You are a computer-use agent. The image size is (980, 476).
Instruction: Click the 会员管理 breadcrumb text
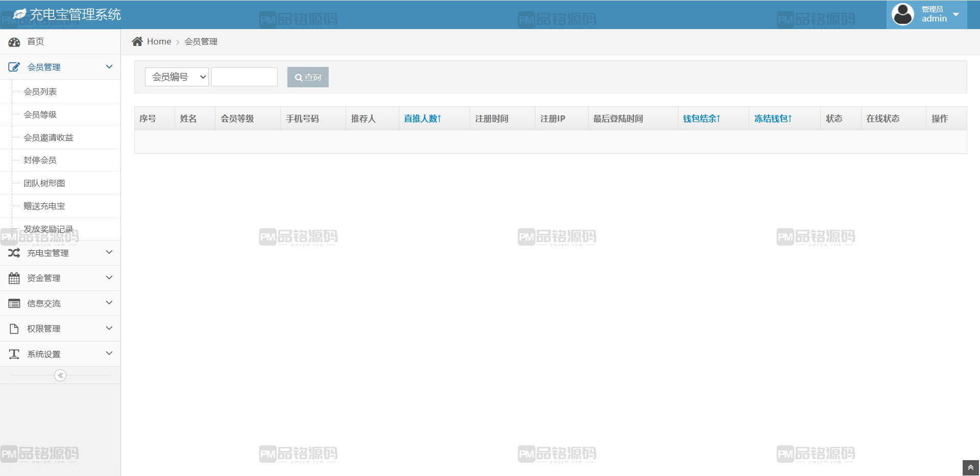click(201, 41)
